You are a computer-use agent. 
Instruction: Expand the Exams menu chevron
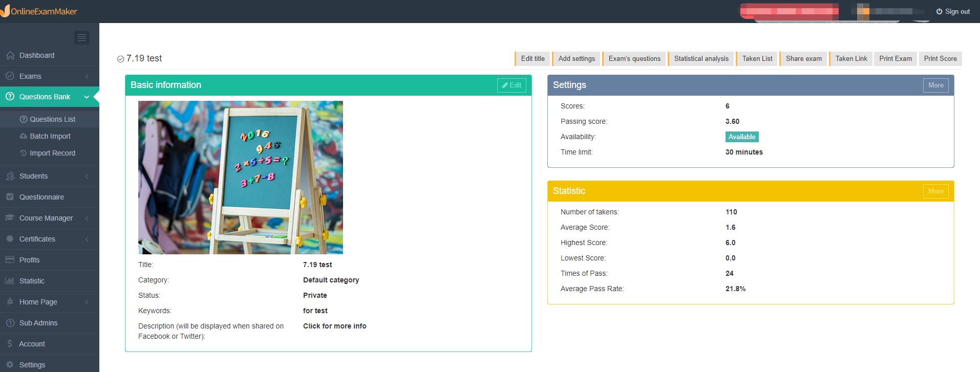[87, 76]
